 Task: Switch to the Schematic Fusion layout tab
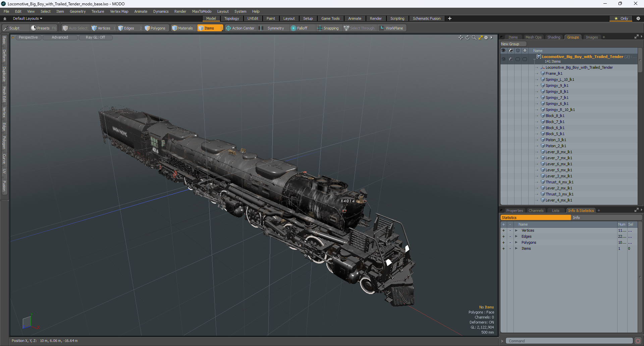[x=427, y=18]
